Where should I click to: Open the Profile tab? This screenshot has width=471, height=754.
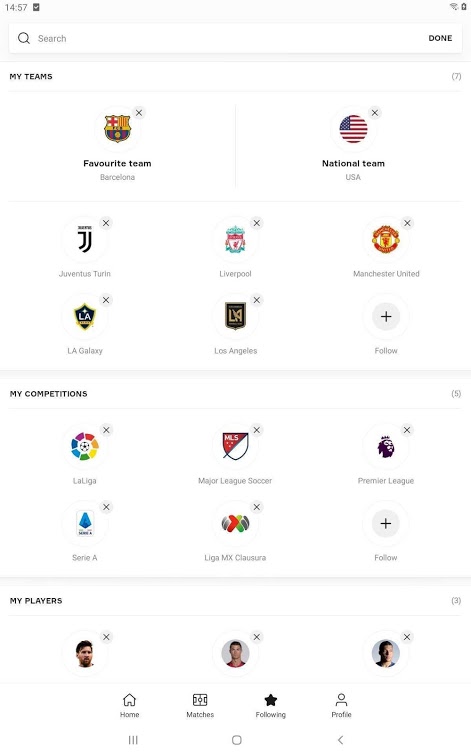point(341,705)
